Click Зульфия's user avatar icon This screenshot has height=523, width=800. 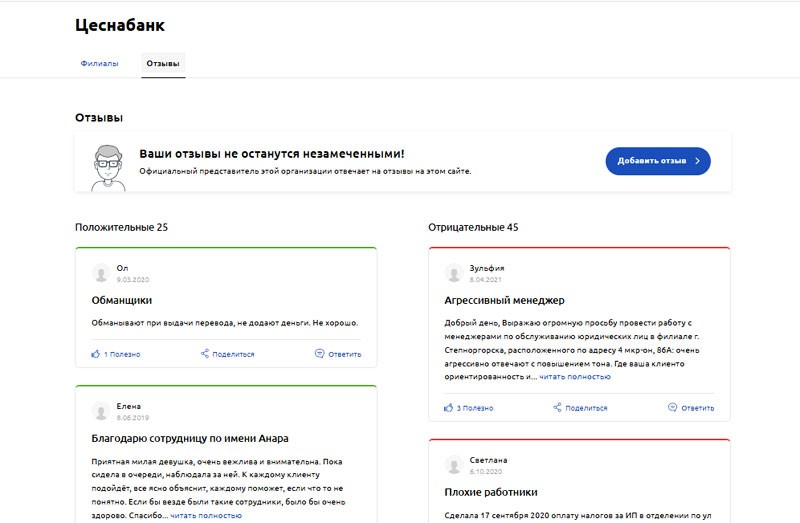coord(454,273)
